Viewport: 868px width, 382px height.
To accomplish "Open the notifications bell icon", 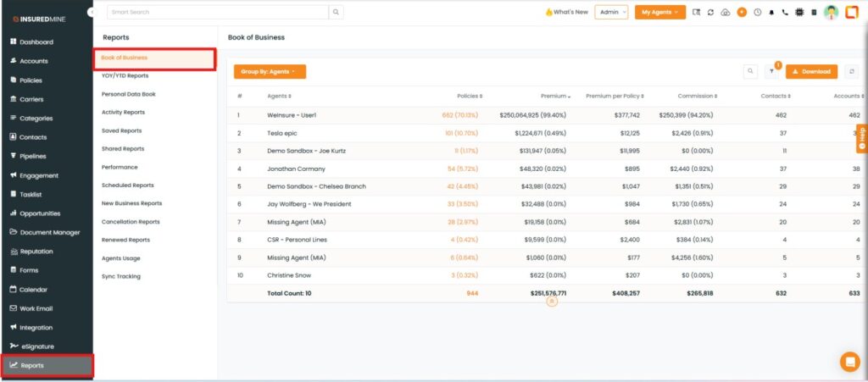I will pyautogui.click(x=771, y=13).
